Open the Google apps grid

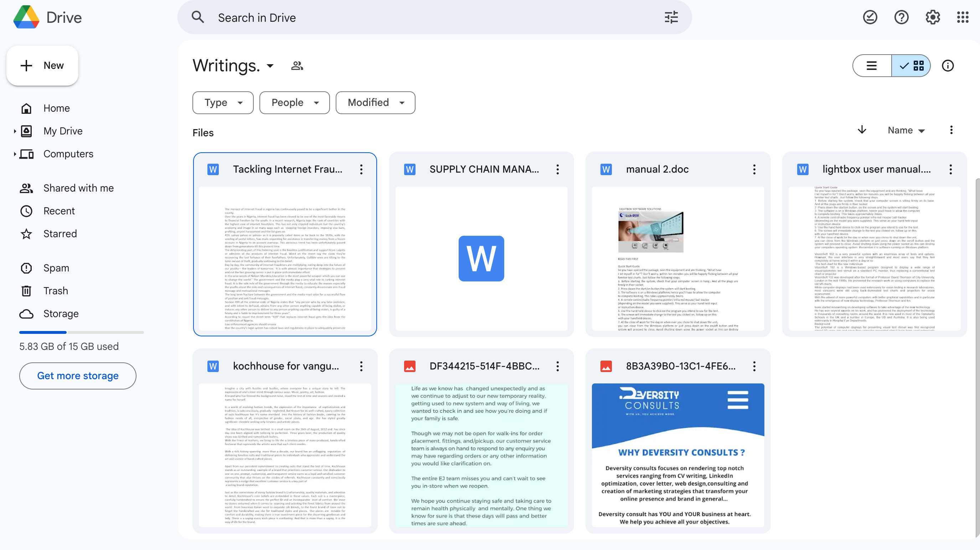[963, 17]
